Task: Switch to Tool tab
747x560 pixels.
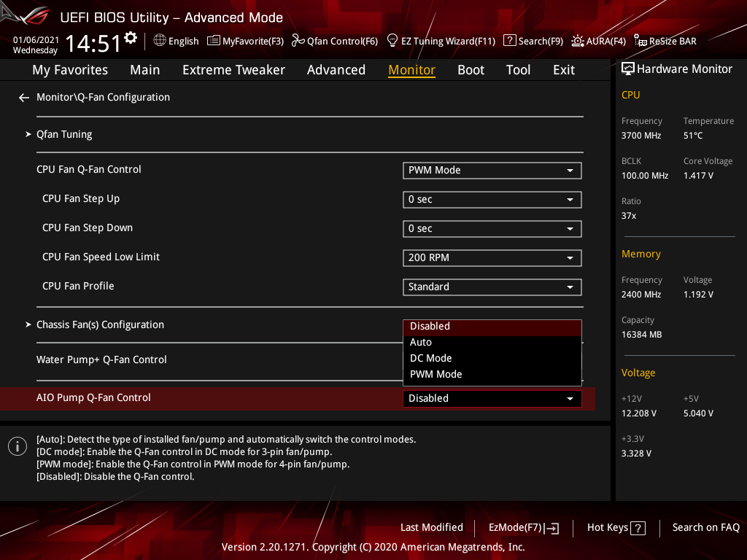Action: point(518,70)
